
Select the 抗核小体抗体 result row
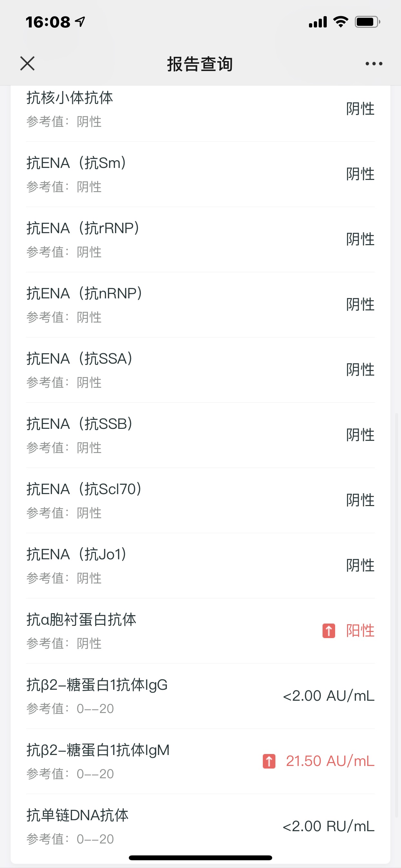tap(200, 109)
